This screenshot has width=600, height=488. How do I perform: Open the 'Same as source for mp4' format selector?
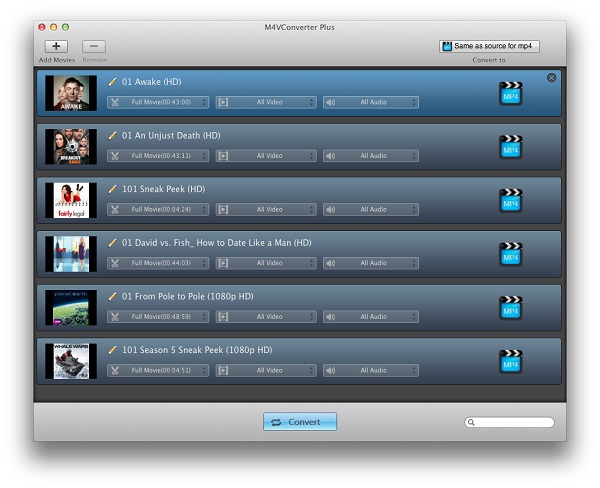(x=489, y=46)
